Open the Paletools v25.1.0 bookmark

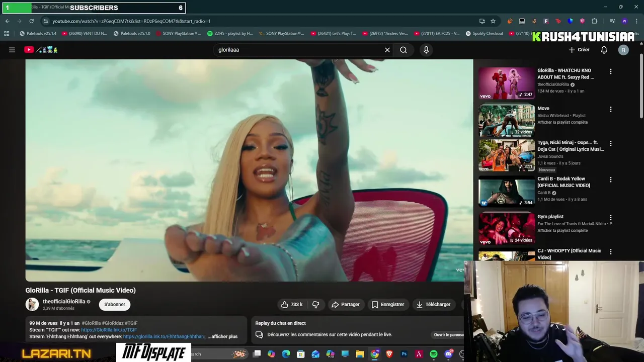point(132,34)
